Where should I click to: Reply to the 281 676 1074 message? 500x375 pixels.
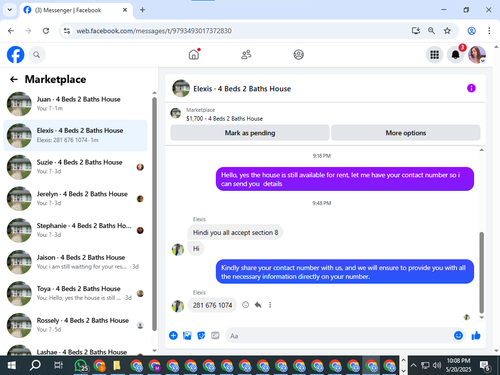[x=258, y=305]
